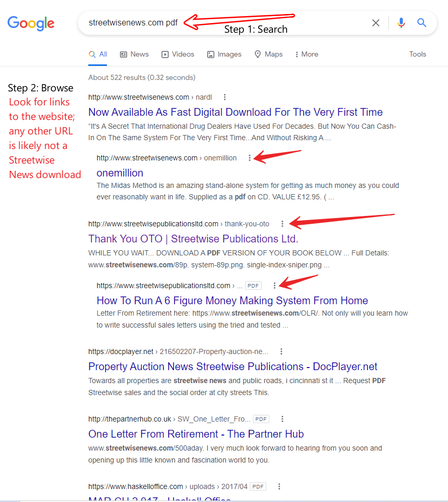This screenshot has height=502, width=448.
Task: Open three-dot menu for thank-you-oto result
Action: [282, 224]
